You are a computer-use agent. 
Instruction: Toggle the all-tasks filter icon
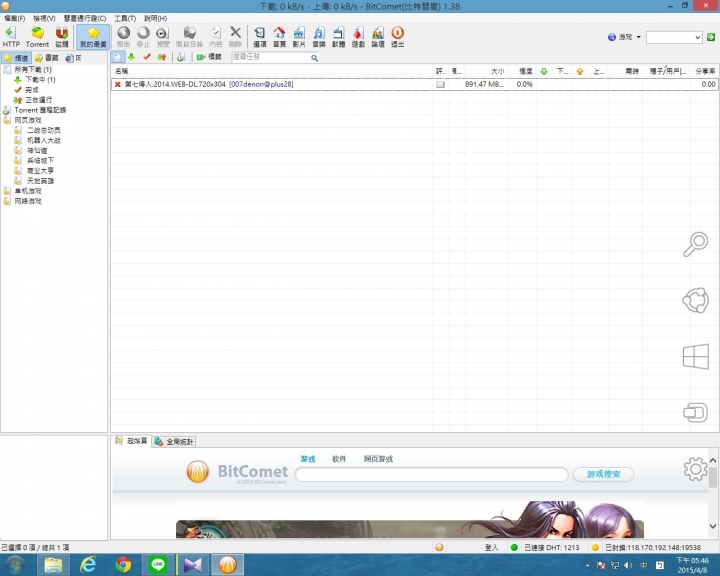click(x=117, y=57)
